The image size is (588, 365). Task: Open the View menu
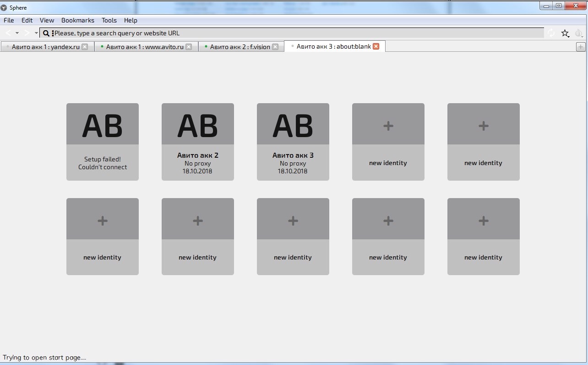[47, 20]
